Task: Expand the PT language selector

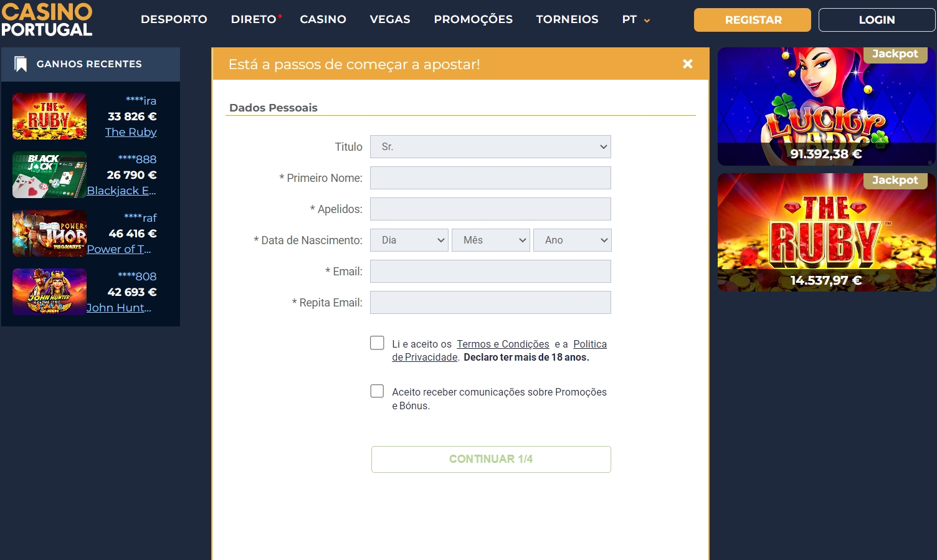Action: point(636,19)
